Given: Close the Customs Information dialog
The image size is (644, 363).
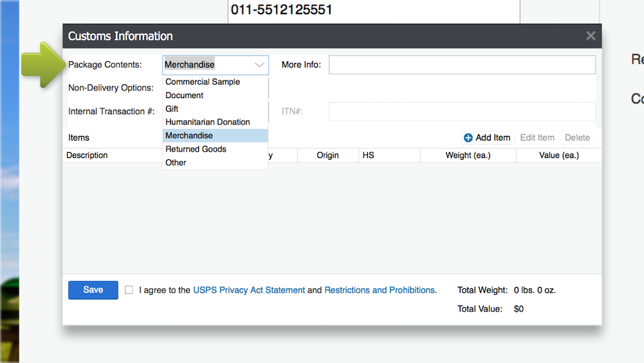Looking at the screenshot, I should [x=590, y=36].
